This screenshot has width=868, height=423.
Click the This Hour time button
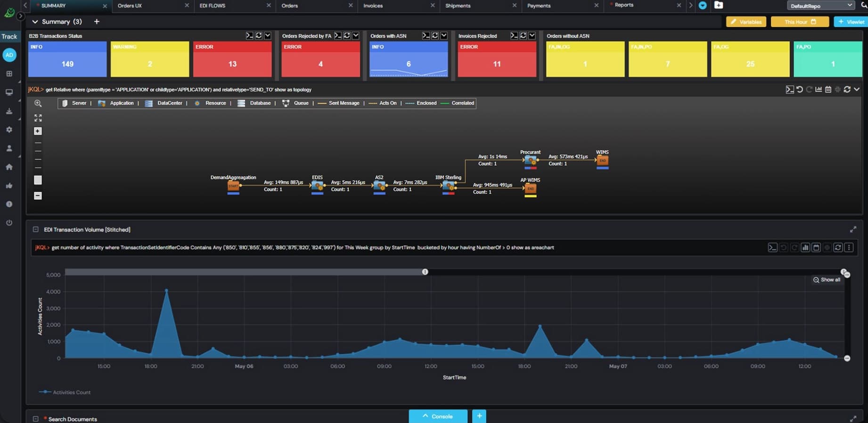point(800,22)
